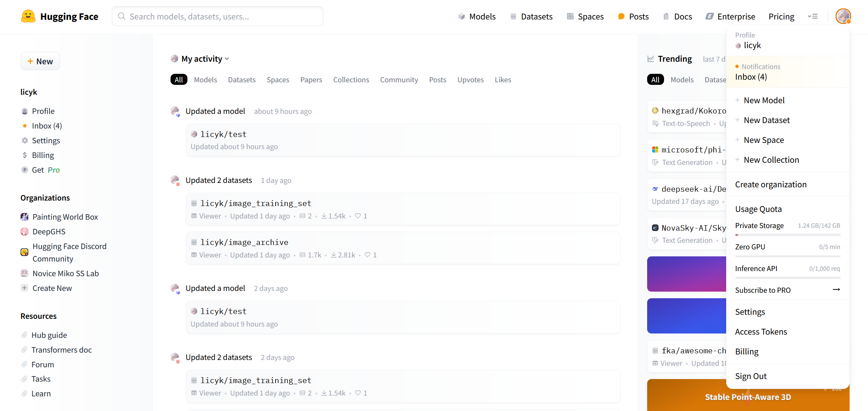868x411 pixels.
Task: Switch to the Datasets activity tab
Action: [x=241, y=80]
